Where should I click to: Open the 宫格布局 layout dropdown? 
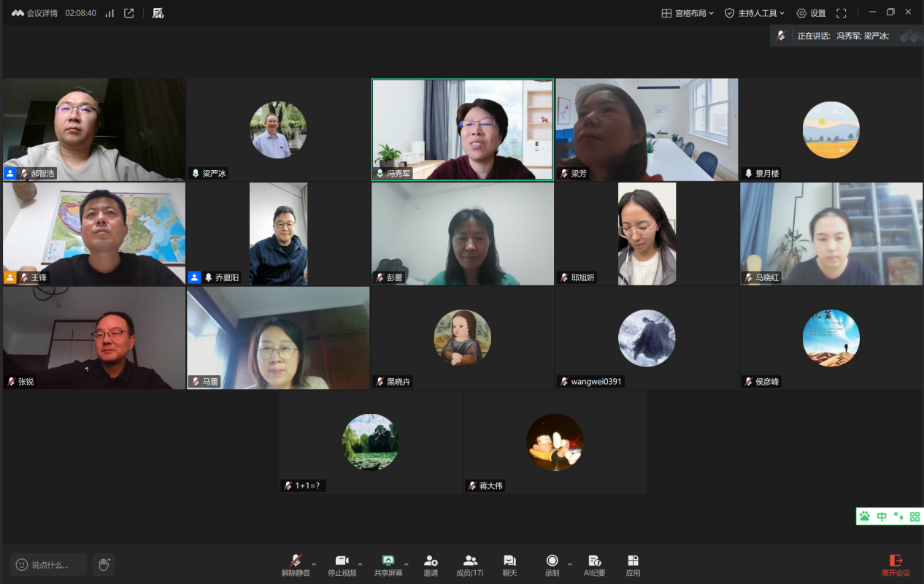click(x=688, y=13)
